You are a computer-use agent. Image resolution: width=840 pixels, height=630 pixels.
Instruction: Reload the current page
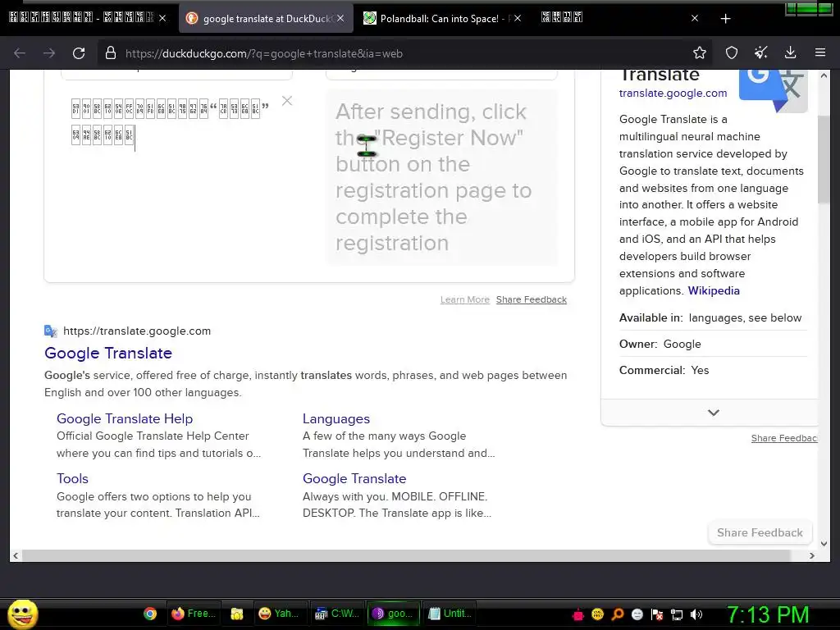point(79,53)
